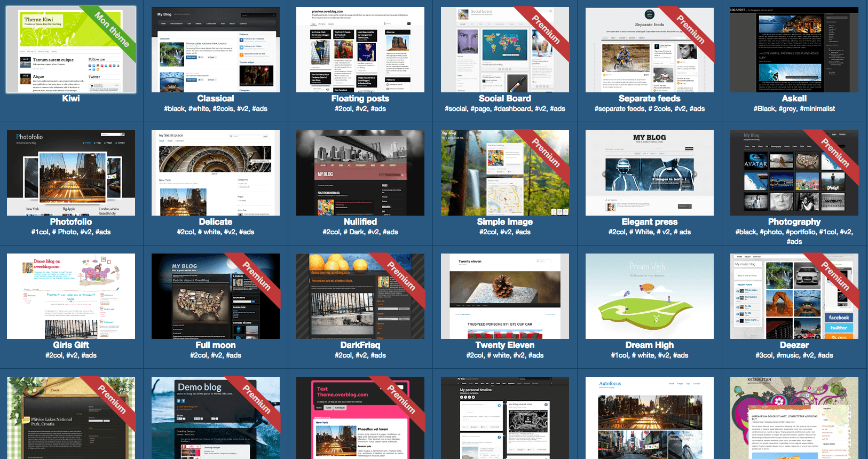The height and width of the screenshot is (459, 868).
Task: Click the Premium ribbon on DarkFrisq thumbnail
Action: [x=401, y=276]
